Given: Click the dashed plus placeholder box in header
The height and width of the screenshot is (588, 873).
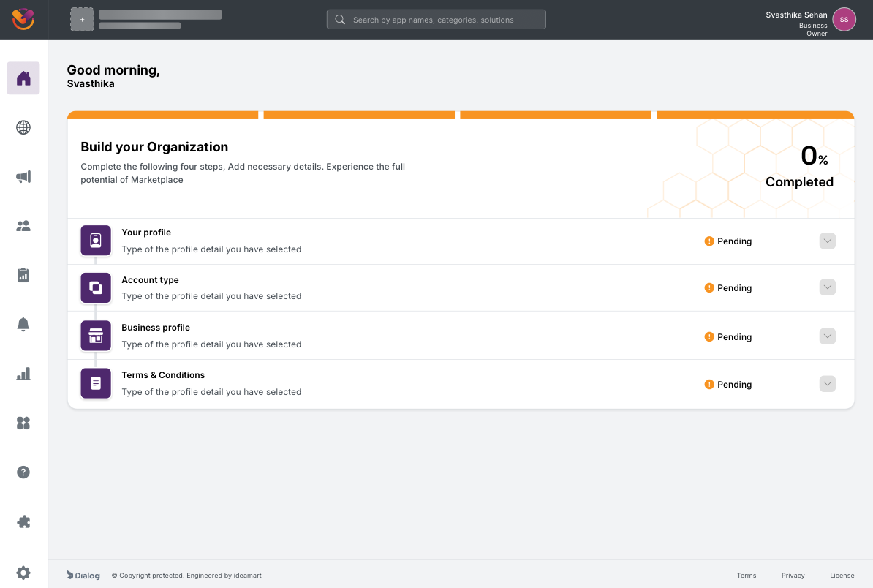Looking at the screenshot, I should (83, 20).
